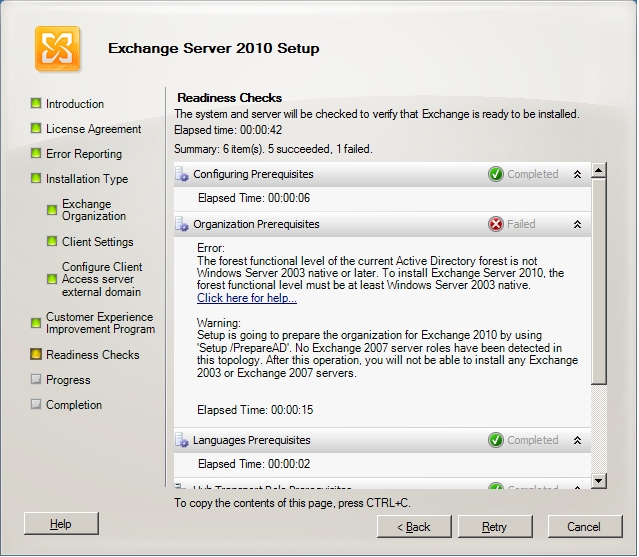
Task: Go back with the Back button
Action: tap(414, 527)
